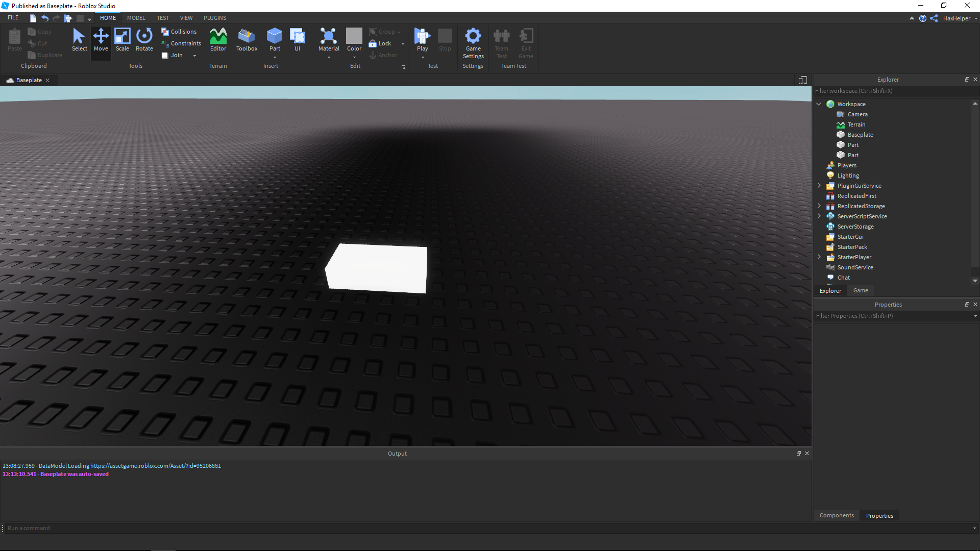This screenshot has height=551, width=980.
Task: Switch to the MODEL ribbon tab
Action: (x=136, y=17)
